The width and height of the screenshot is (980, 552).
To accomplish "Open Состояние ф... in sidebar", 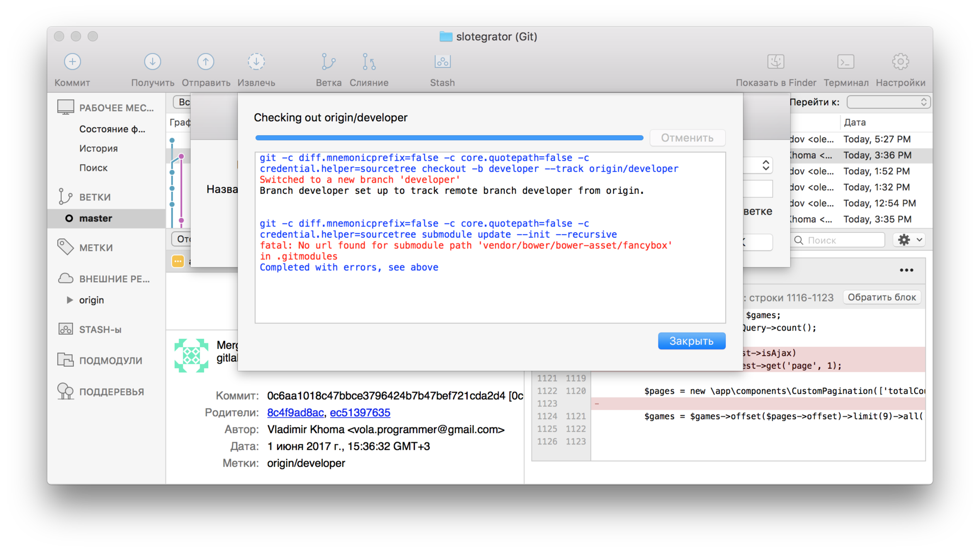I will [112, 129].
